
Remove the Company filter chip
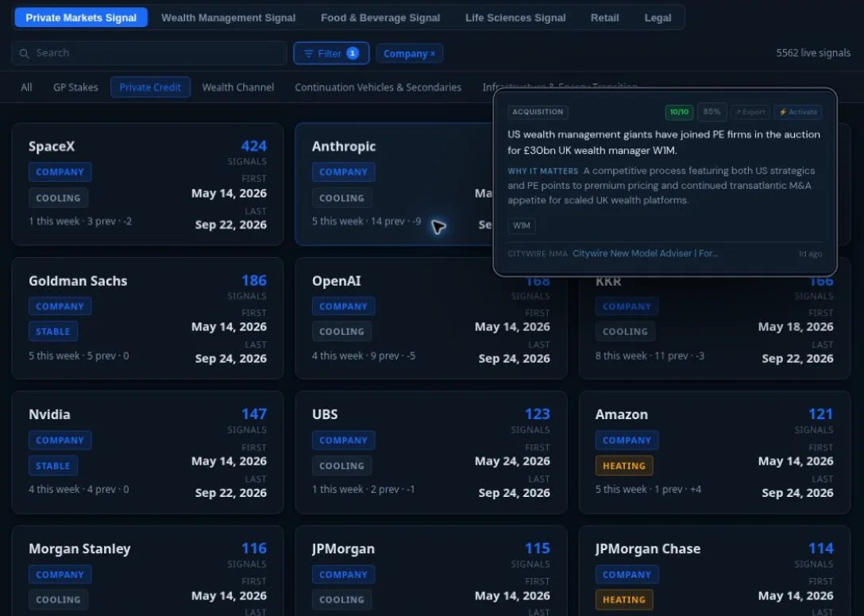(x=433, y=53)
